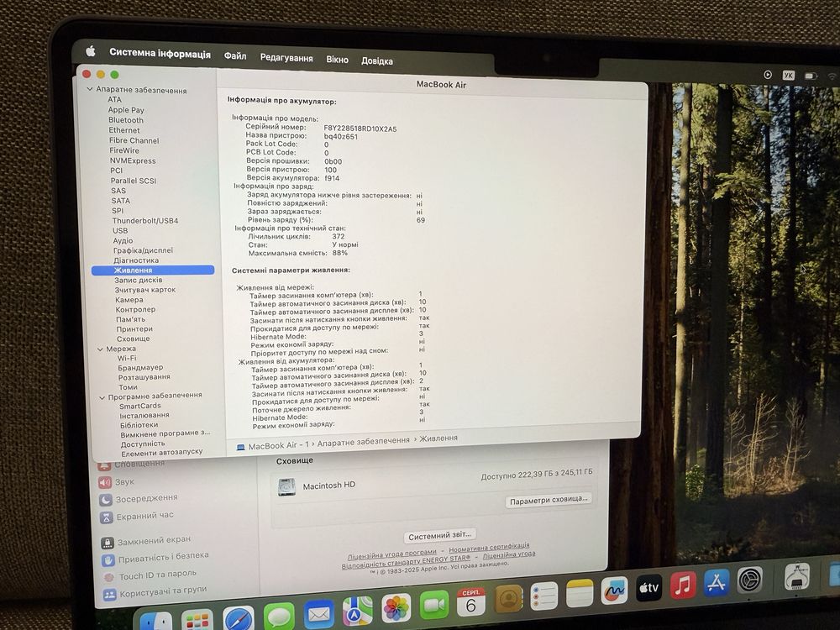Image resolution: width=840 pixels, height=630 pixels.
Task: Open Maps app in the Dock
Action: pyautogui.click(x=357, y=612)
